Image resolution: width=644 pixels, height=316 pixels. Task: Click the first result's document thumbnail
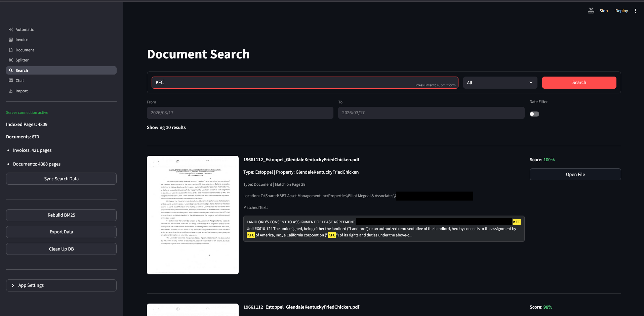click(192, 215)
